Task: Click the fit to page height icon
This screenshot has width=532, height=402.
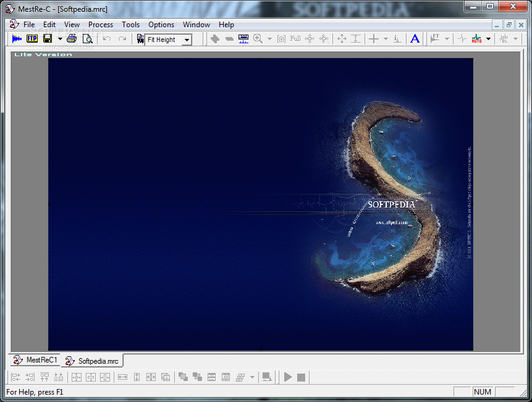Action: [x=137, y=377]
